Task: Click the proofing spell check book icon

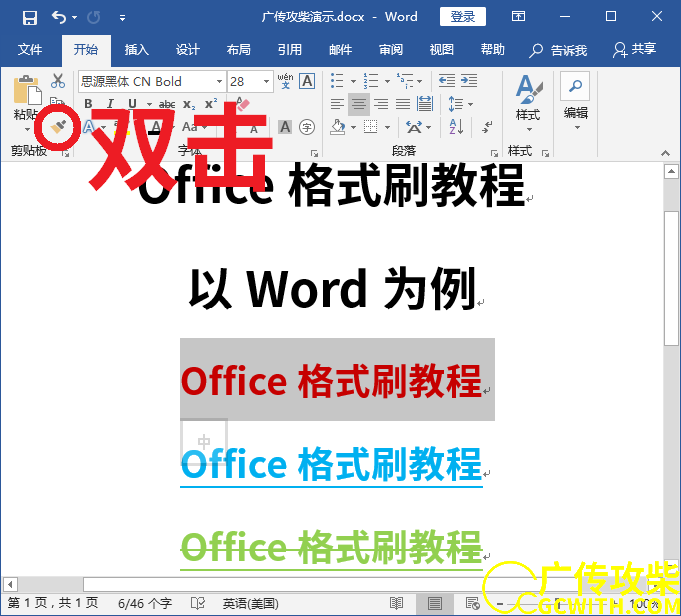Action: [x=198, y=603]
